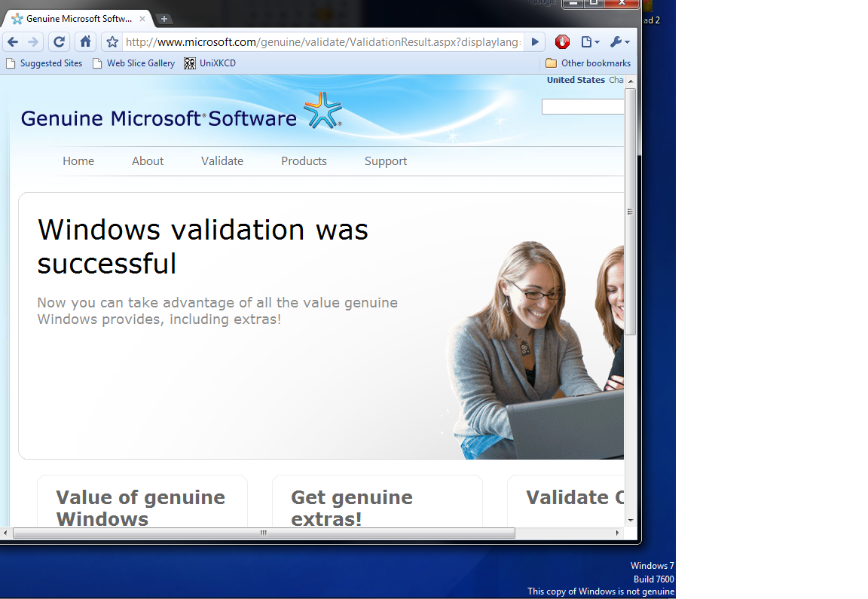Select the Genuine Microsoft Software tab

point(79,19)
